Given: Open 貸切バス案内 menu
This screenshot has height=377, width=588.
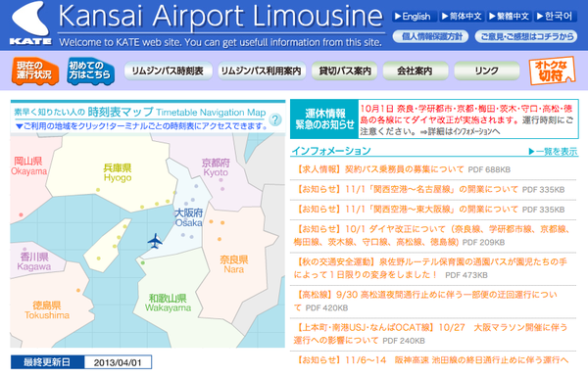Looking at the screenshot, I should [345, 71].
